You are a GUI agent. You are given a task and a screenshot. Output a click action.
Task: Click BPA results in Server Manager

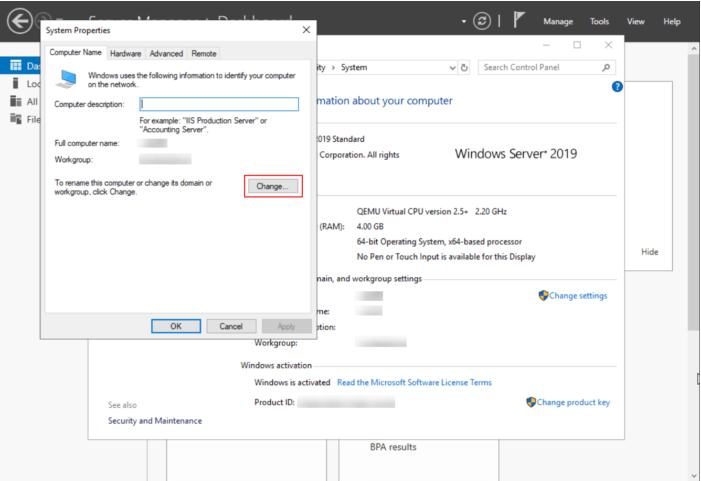(393, 447)
